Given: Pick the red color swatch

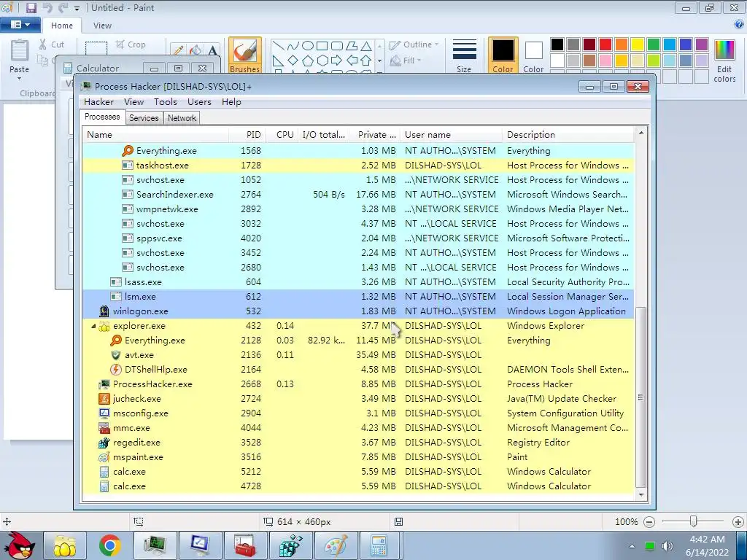Looking at the screenshot, I should point(605,44).
